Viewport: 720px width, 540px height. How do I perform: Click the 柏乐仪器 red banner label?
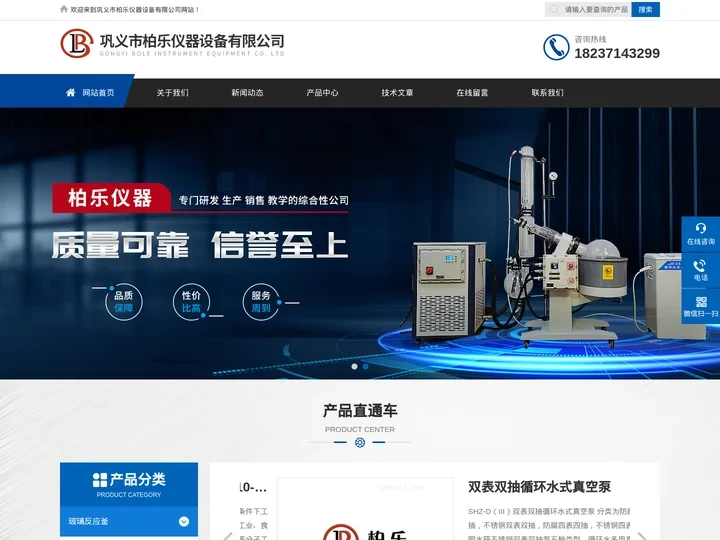[x=111, y=198]
